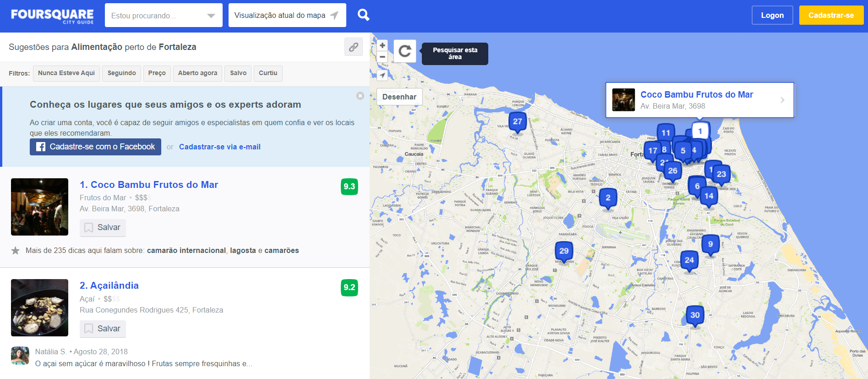868x379 pixels.
Task: Select map pin number 26
Action: (x=672, y=171)
